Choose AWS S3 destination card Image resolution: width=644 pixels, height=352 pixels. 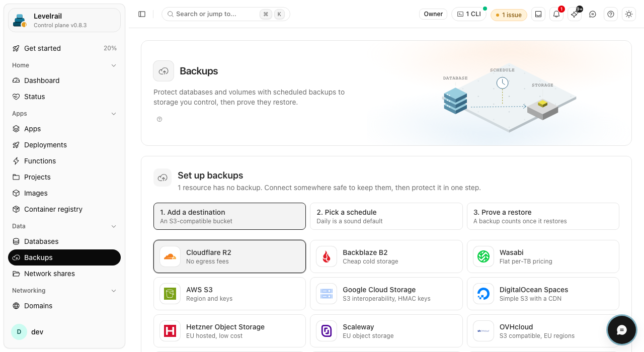coord(229,294)
